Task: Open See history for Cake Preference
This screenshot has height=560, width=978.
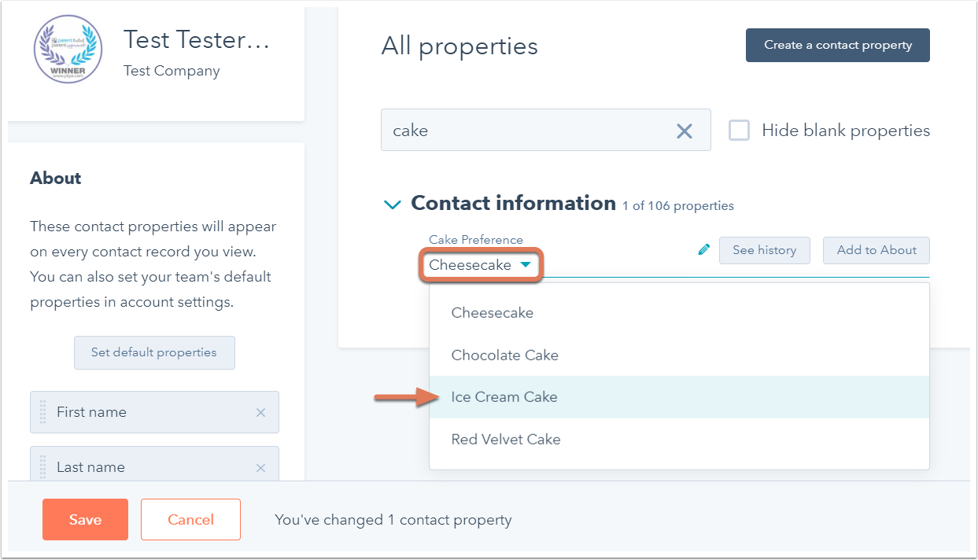Action: point(764,250)
